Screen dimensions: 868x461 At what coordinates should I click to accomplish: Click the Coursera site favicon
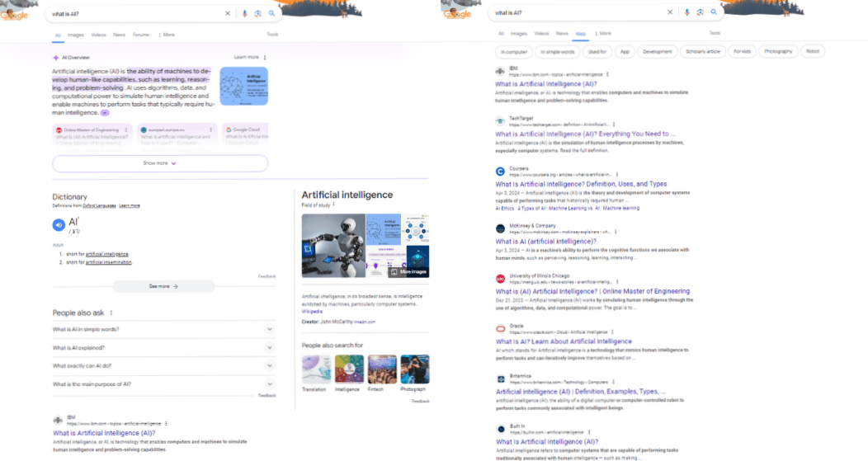pos(501,172)
